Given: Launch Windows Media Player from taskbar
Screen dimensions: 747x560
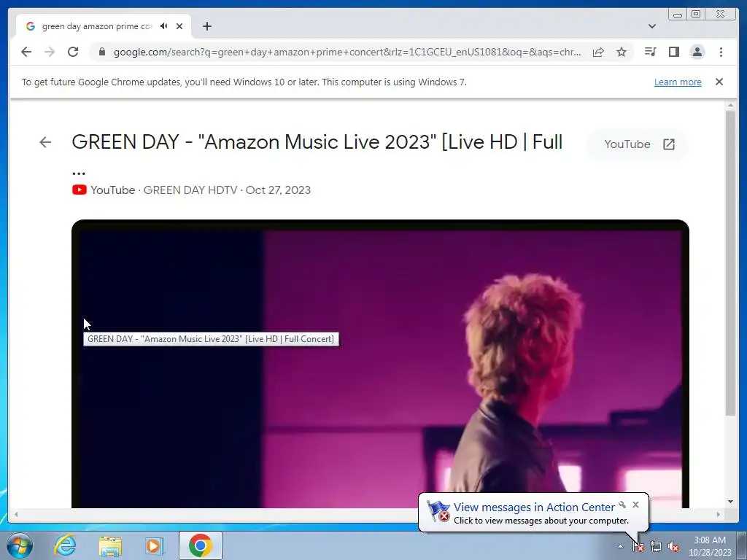Looking at the screenshot, I should tap(154, 545).
